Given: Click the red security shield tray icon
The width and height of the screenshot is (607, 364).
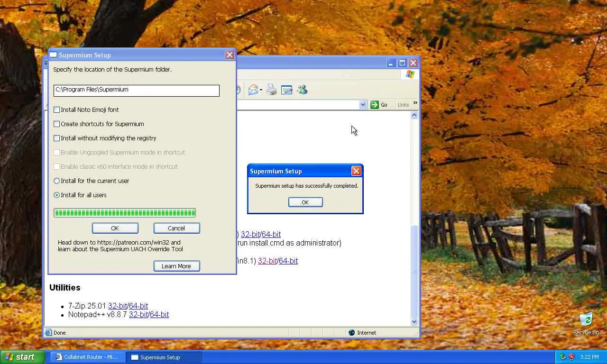Looking at the screenshot, I should coord(571,357).
